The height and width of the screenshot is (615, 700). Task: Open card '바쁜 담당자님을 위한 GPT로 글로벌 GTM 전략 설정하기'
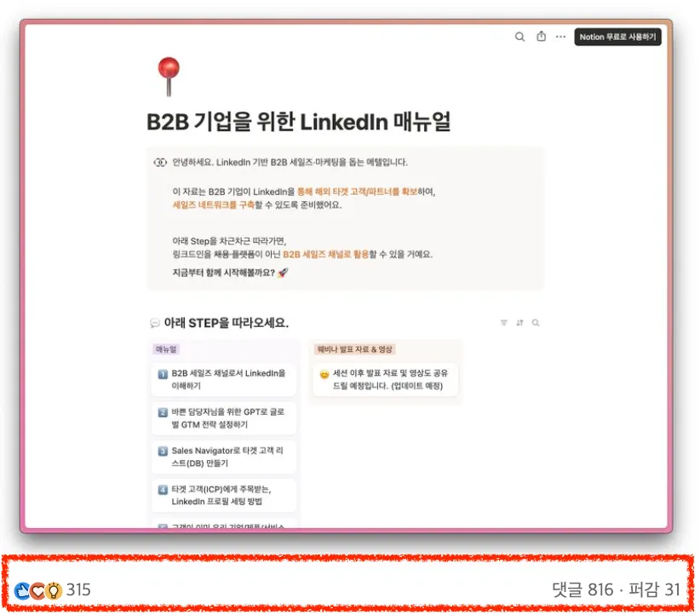(x=224, y=418)
